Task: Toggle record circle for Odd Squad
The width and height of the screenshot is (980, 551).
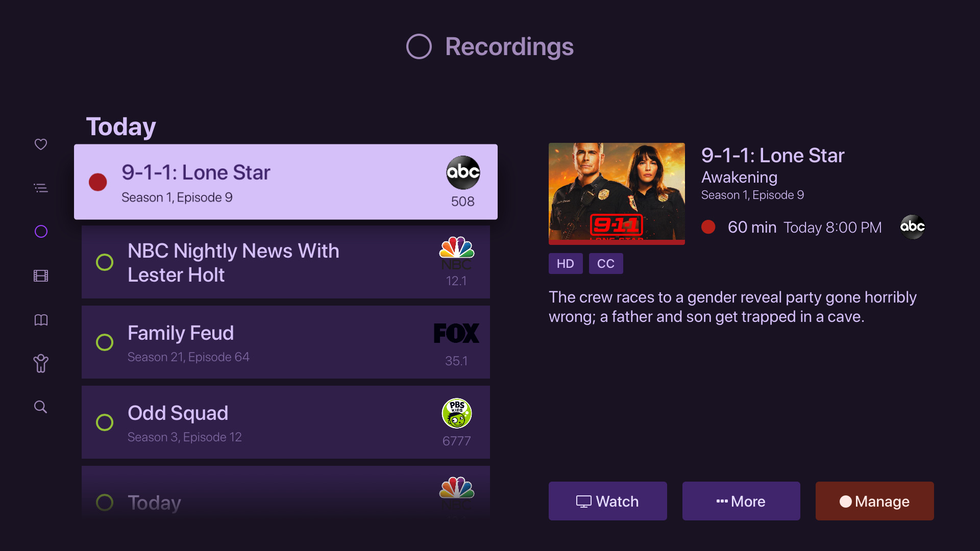Action: point(105,422)
